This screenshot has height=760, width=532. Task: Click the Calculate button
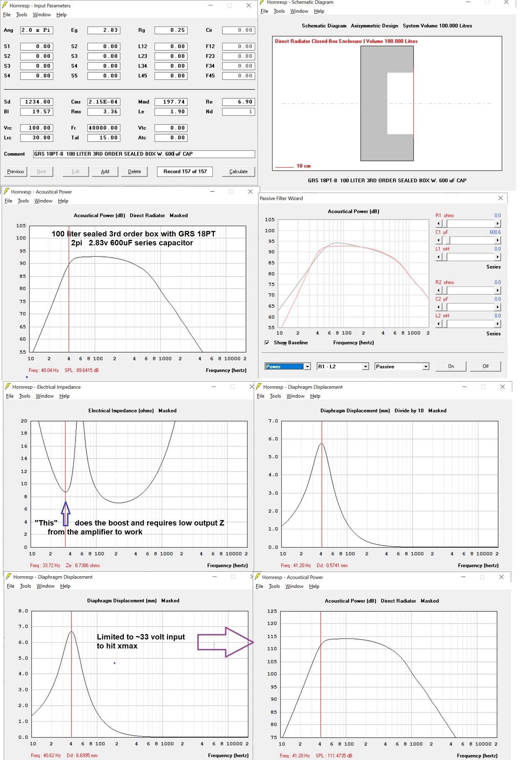point(238,171)
